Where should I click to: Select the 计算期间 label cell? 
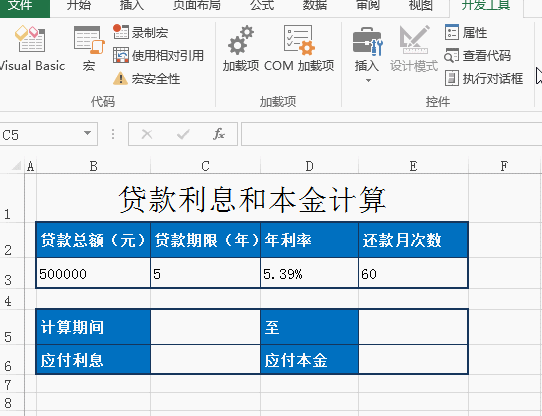(93, 327)
